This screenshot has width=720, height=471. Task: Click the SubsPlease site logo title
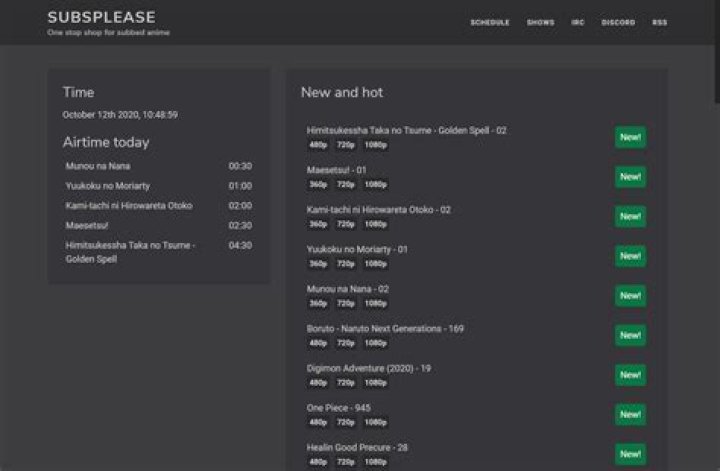click(101, 17)
